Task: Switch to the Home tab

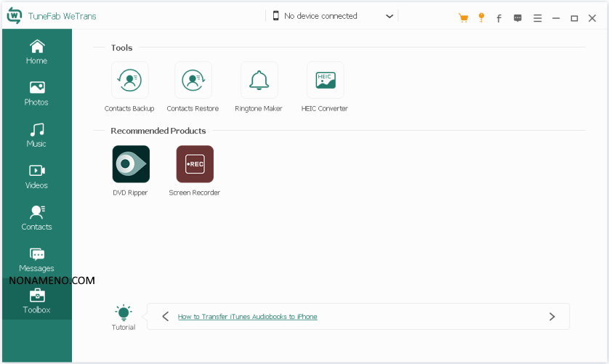Action: click(36, 52)
